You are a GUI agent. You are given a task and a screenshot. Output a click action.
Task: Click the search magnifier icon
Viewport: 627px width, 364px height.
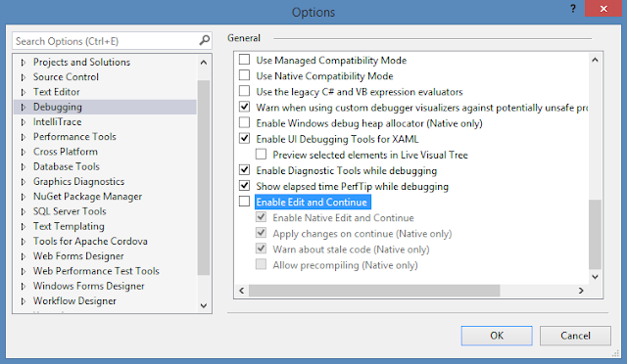pyautogui.click(x=204, y=40)
